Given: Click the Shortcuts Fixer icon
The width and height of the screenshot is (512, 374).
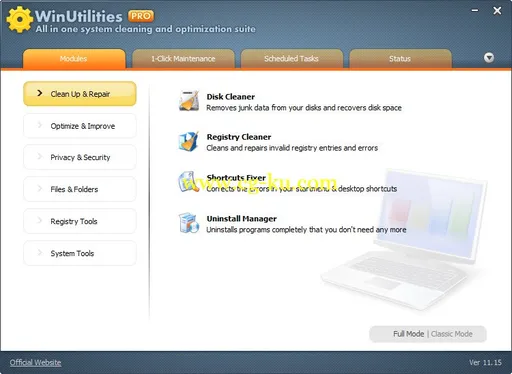Looking at the screenshot, I should coord(189,182).
